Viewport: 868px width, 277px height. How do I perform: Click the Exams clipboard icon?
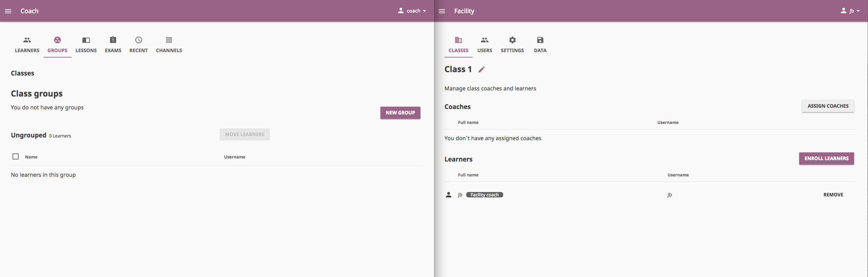point(113,40)
